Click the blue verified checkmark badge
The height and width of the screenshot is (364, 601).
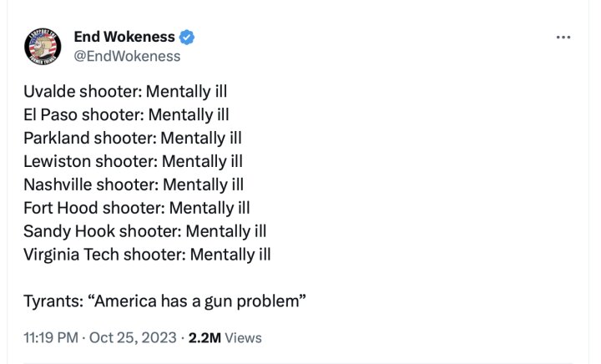[188, 37]
